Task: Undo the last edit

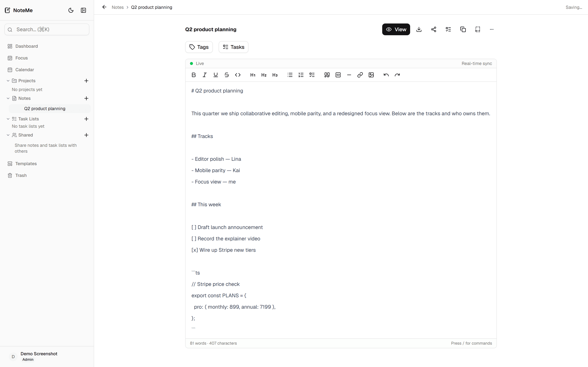Action: pyautogui.click(x=386, y=75)
